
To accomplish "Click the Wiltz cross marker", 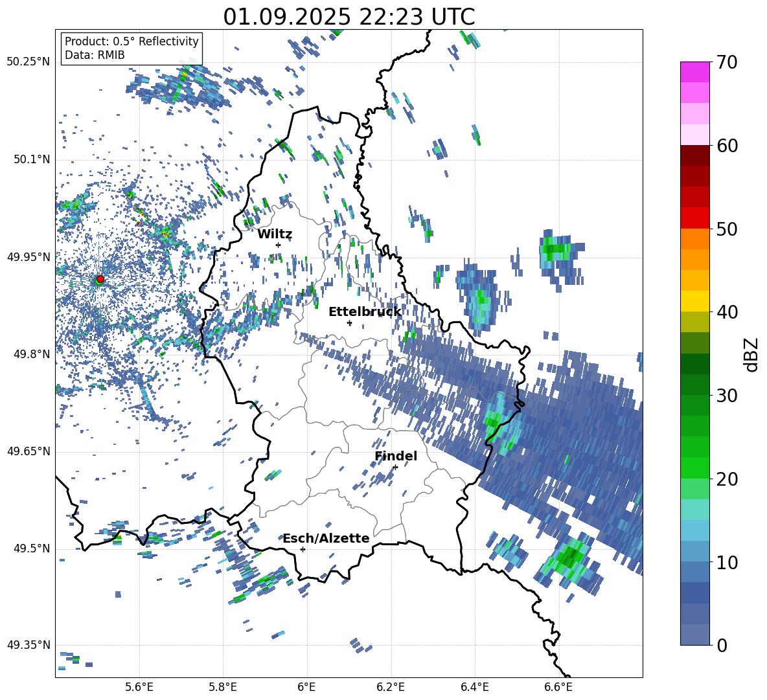I will click(279, 245).
